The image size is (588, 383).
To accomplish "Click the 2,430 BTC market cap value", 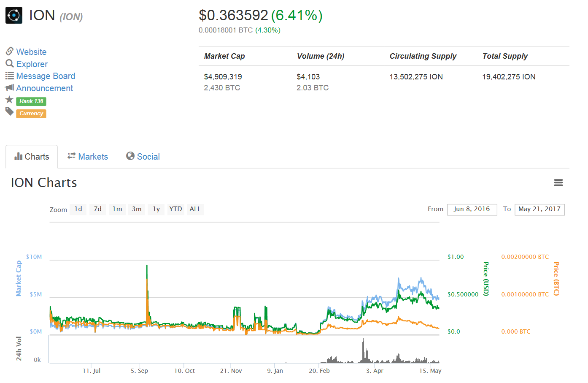I will (x=222, y=88).
